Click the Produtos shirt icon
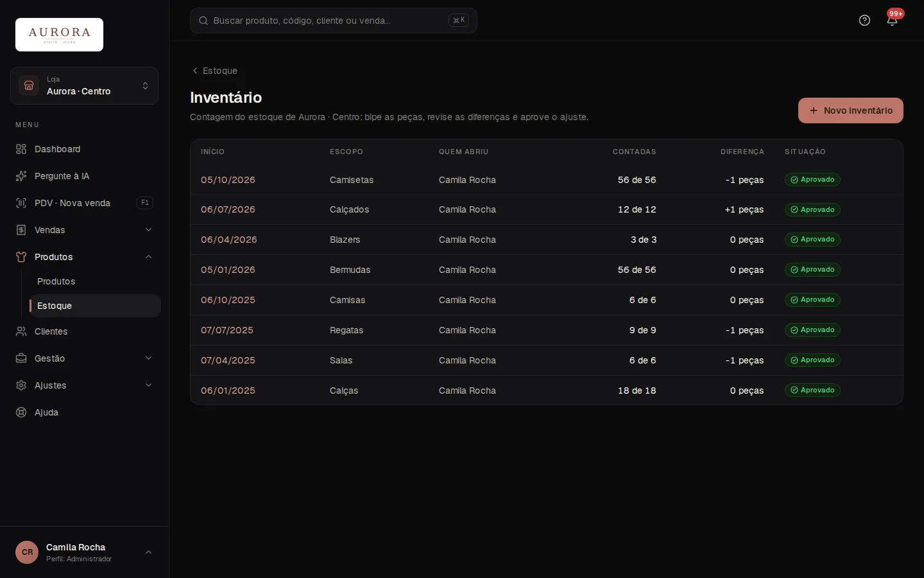This screenshot has height=578, width=924. (x=21, y=257)
